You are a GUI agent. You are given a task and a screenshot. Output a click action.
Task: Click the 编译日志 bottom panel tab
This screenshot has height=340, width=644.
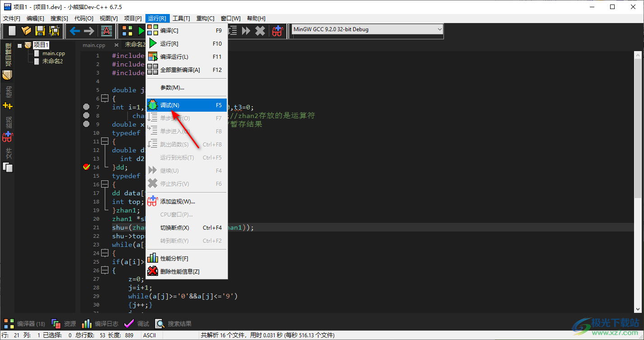[100, 324]
